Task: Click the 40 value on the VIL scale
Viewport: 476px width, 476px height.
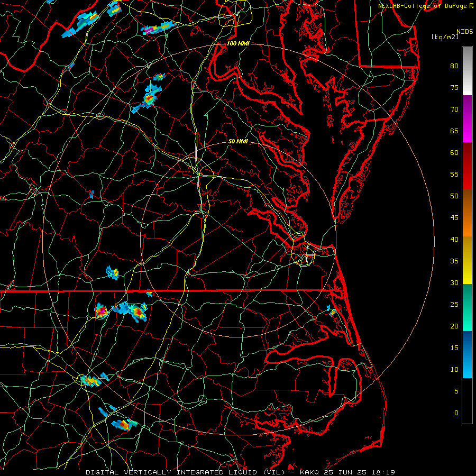Action: (454, 239)
